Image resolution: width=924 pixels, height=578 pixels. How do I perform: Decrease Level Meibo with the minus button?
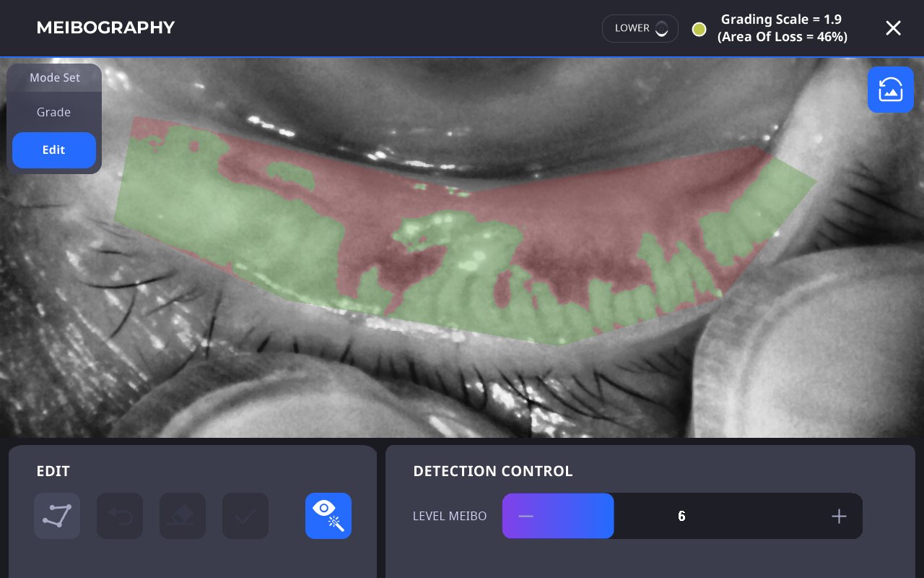[x=526, y=516]
